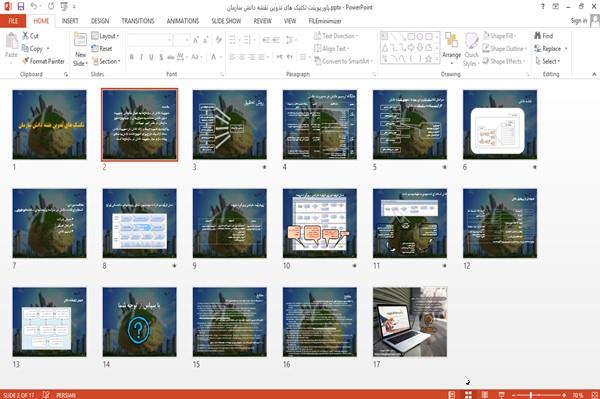The height and width of the screenshot is (399, 600).
Task: Click PERSIAN language in status bar
Action: coord(66,395)
